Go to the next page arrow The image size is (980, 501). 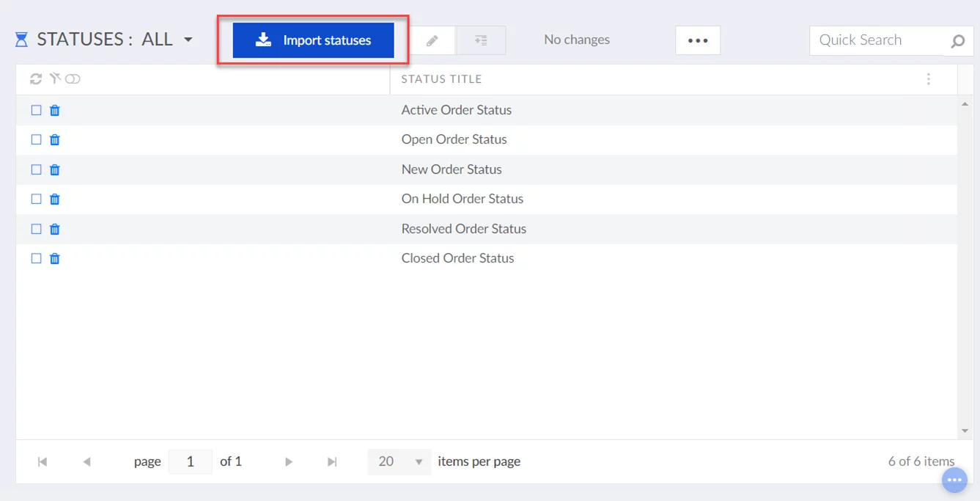click(289, 461)
